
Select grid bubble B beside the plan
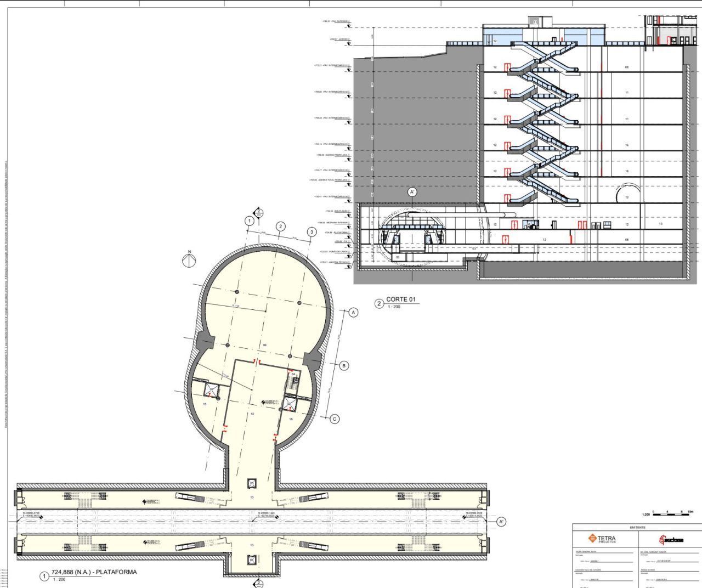(x=344, y=366)
